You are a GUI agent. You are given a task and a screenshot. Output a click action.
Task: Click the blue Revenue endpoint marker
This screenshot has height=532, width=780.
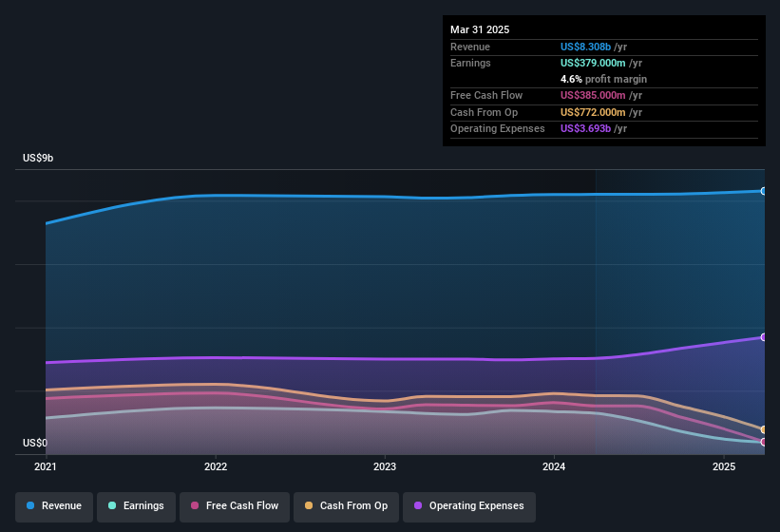(764, 191)
